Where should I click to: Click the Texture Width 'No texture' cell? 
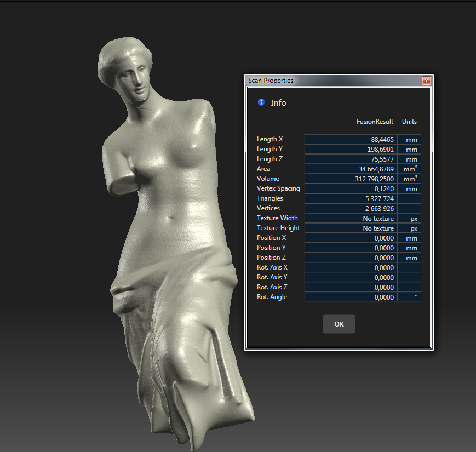pyautogui.click(x=351, y=218)
